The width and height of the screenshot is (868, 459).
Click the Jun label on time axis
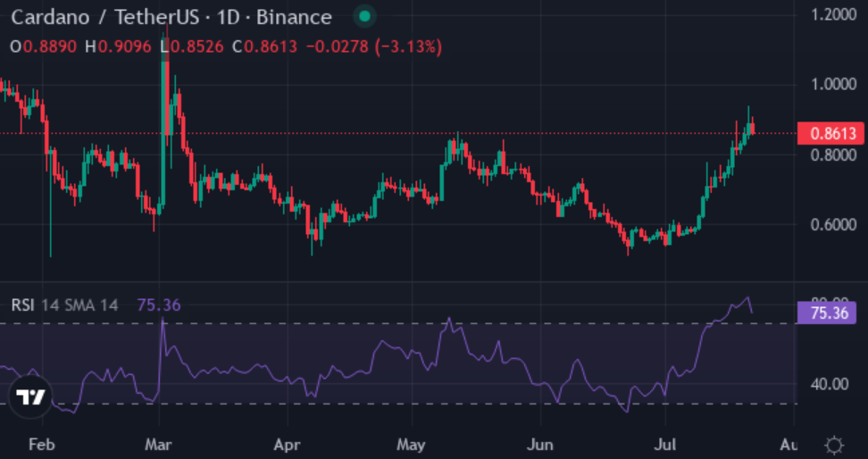[541, 445]
